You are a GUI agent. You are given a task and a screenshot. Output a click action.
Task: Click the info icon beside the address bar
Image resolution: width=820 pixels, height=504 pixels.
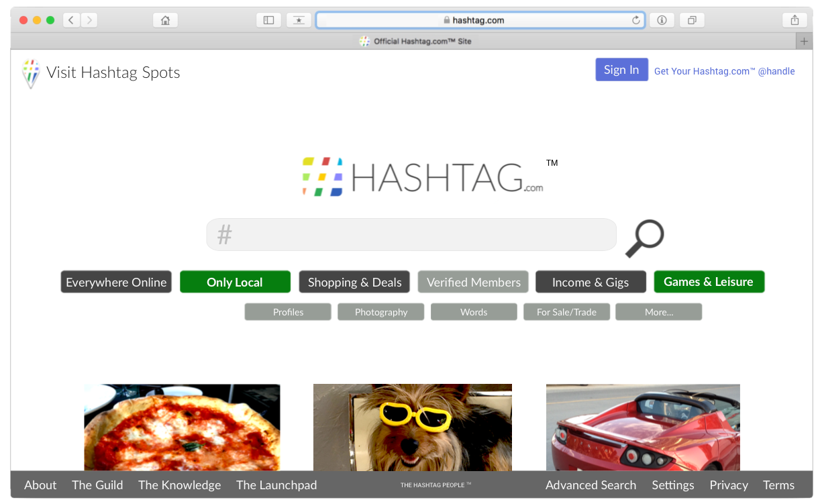point(662,19)
